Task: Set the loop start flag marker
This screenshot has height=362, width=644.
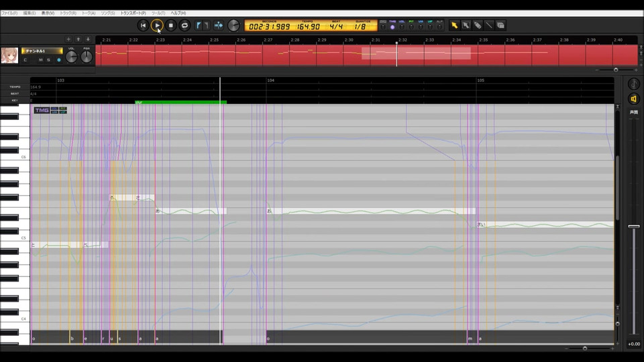Action: coord(199,25)
